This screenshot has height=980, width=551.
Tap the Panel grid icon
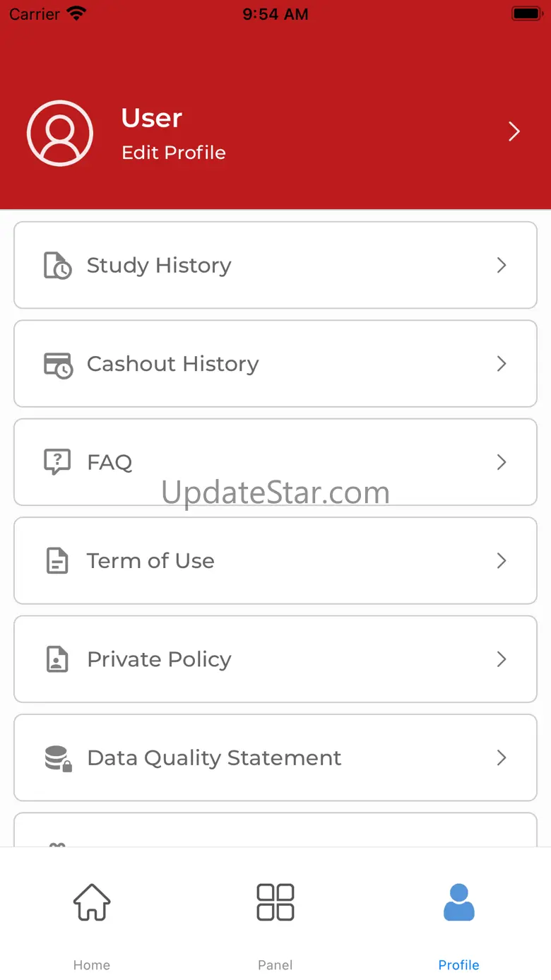click(275, 902)
